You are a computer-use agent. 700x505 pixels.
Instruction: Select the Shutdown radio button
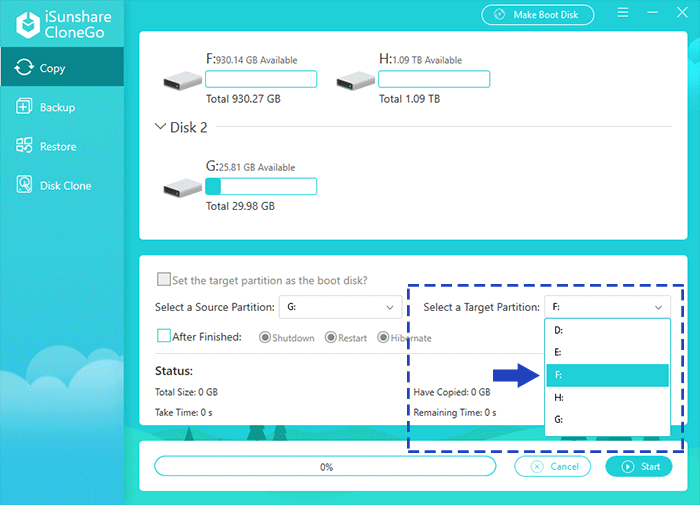(265, 338)
